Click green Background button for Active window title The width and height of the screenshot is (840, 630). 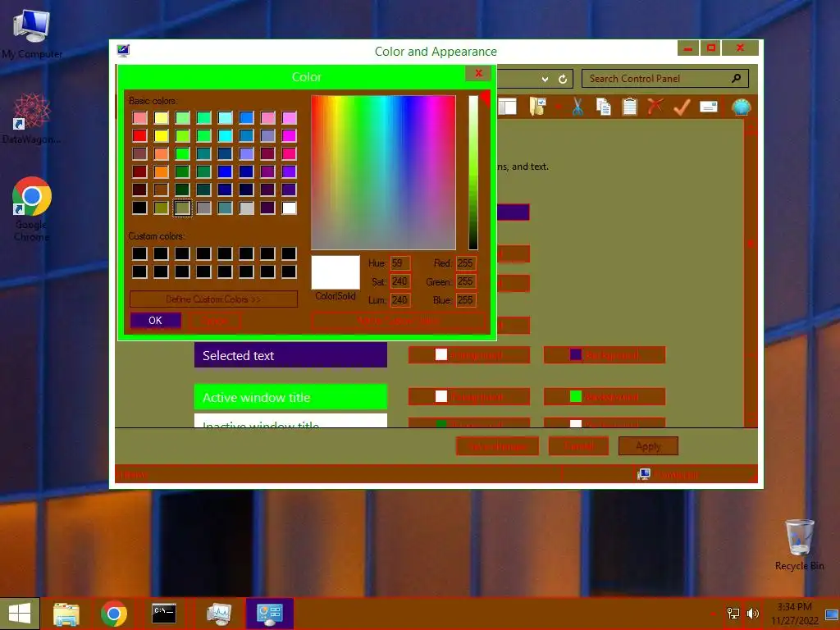click(605, 396)
